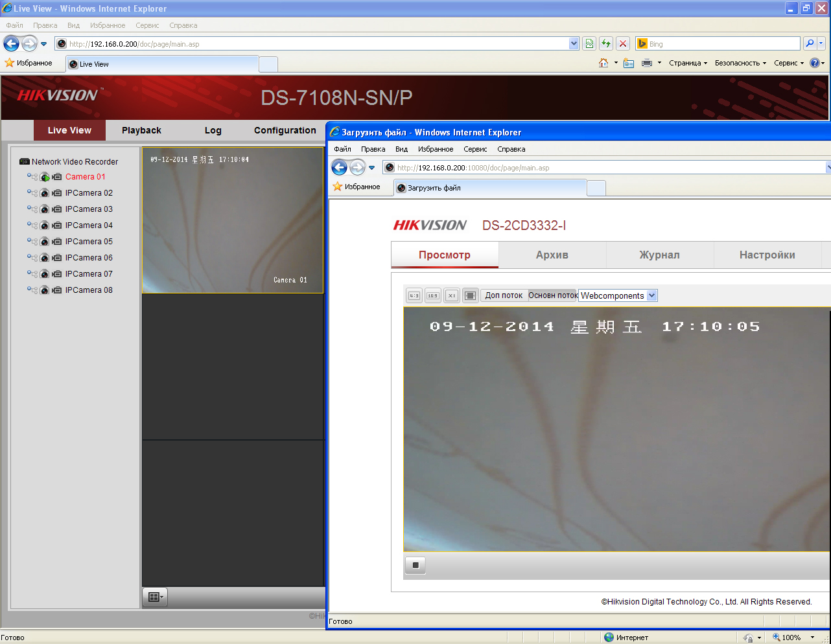Stop live view in DS-2CD3332-I window
Viewport: 831px width, 644px height.
click(415, 565)
